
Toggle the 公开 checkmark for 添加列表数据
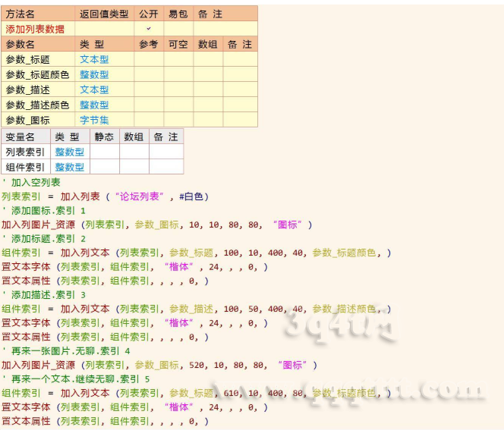[149, 29]
